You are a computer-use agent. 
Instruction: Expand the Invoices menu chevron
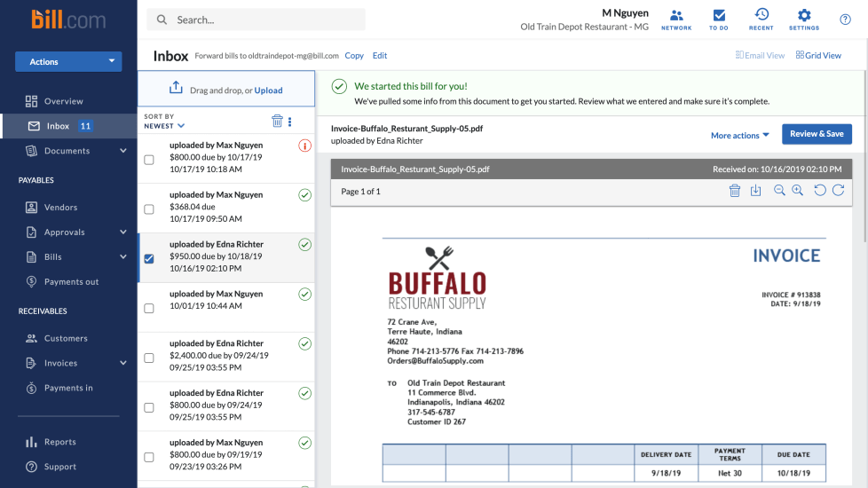[x=122, y=363]
